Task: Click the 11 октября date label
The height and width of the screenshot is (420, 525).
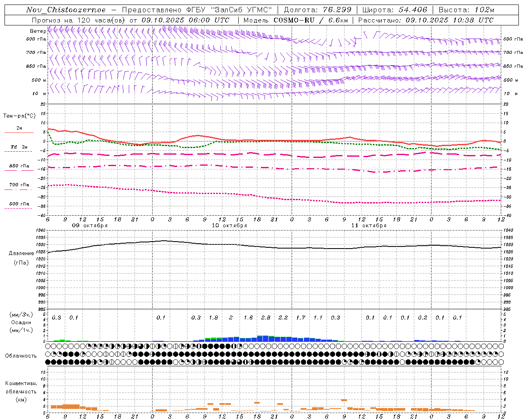Action: [x=369, y=226]
